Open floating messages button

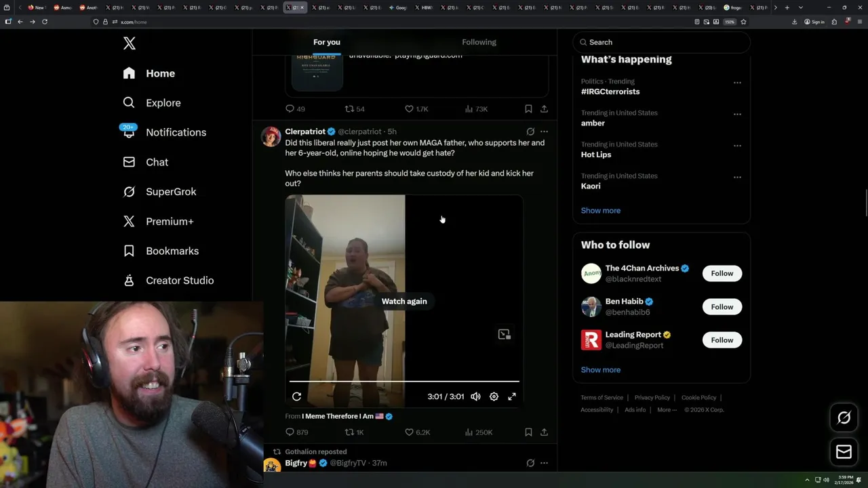coord(844,452)
